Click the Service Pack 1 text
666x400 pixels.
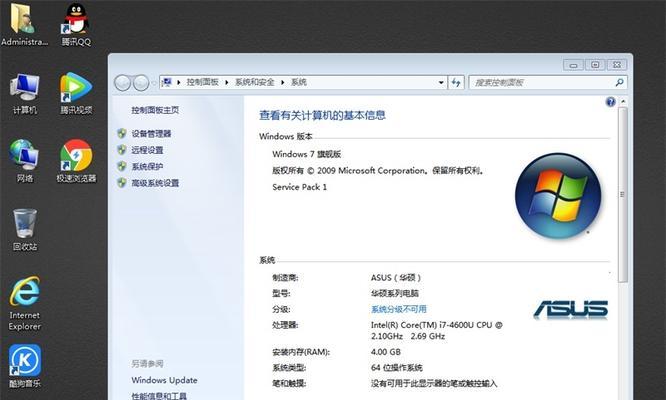[x=299, y=187]
